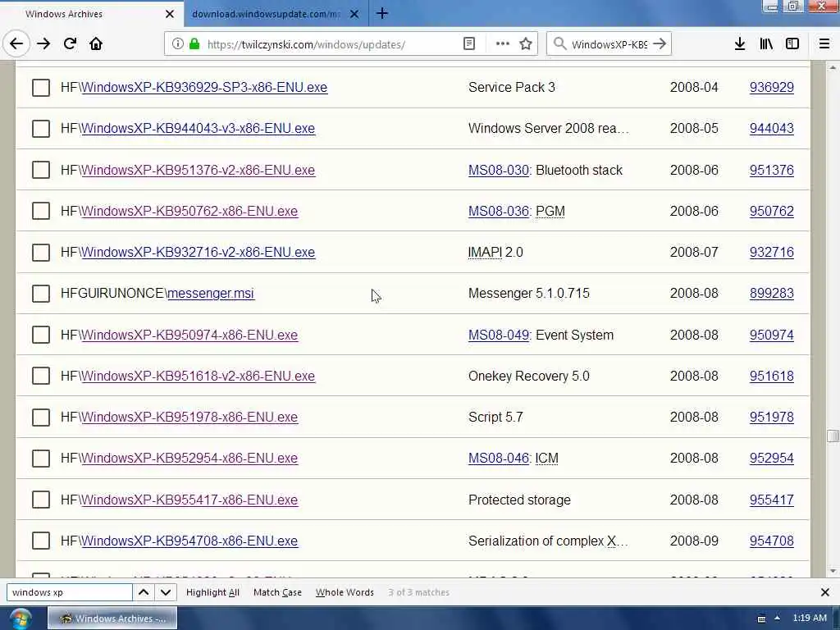Check the box for KB950974 row
Screen dimensions: 840x630
point(41,335)
